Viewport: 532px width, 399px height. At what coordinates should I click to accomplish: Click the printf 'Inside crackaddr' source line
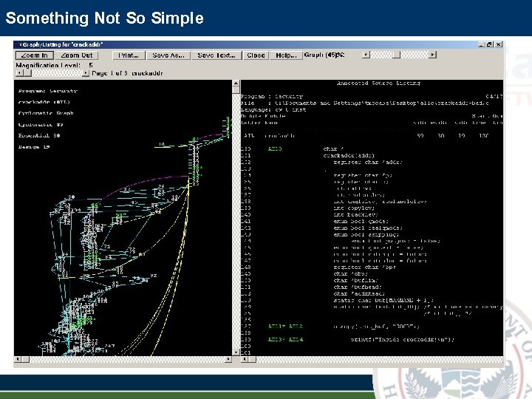[402, 340]
